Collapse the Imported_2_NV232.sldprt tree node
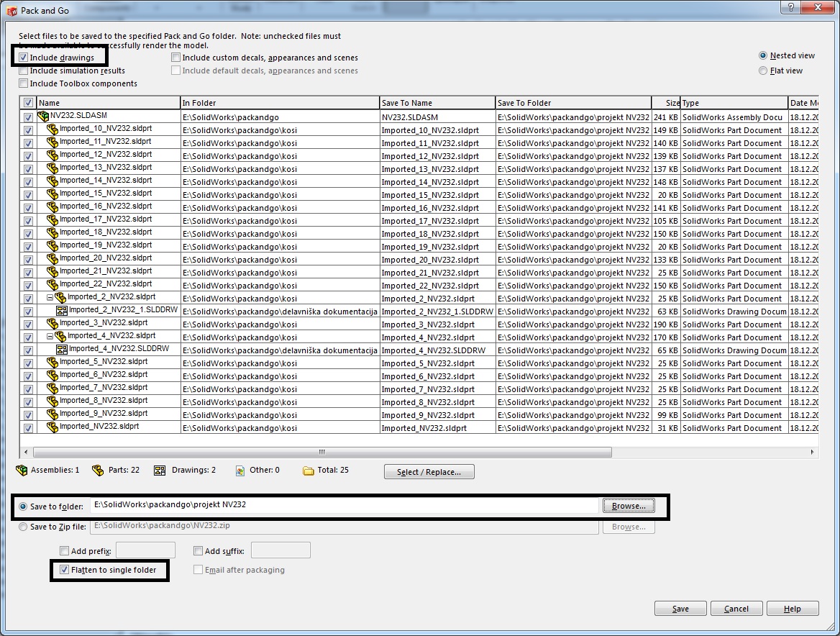The height and width of the screenshot is (636, 840). point(50,298)
